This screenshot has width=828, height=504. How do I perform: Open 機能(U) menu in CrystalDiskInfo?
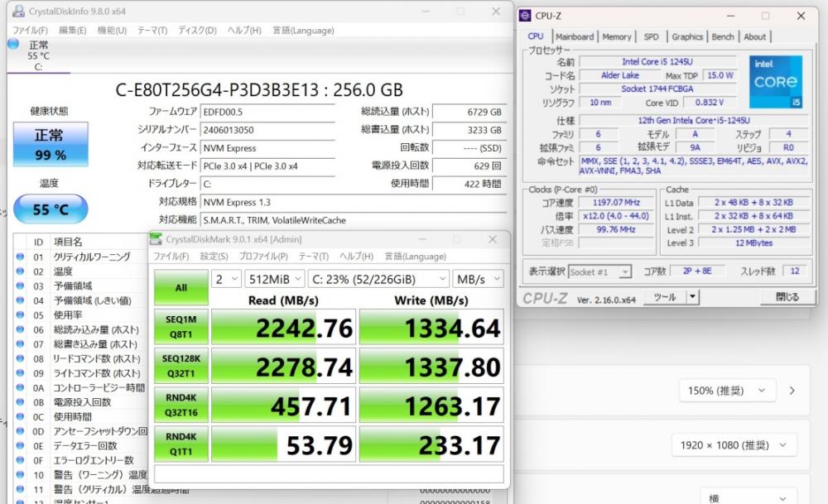click(112, 31)
